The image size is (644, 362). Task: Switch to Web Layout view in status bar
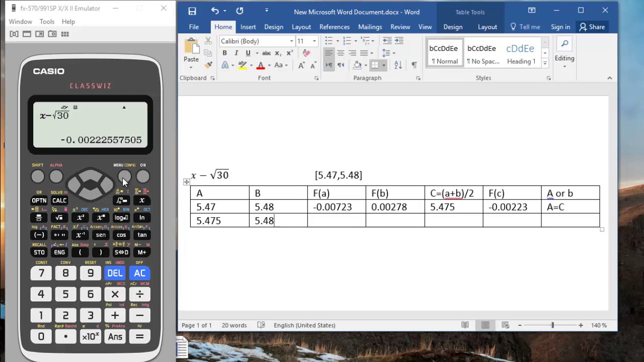[x=506, y=325]
